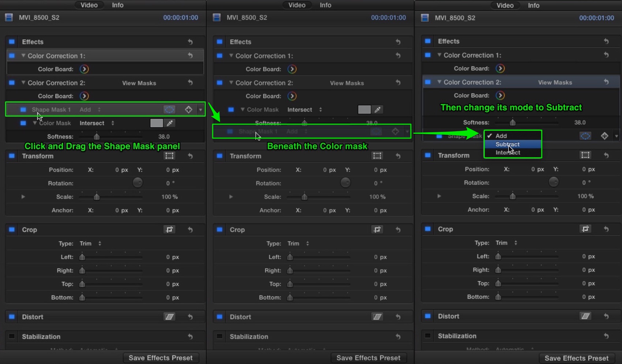Toggle Color Mask checkbox in left panel
This screenshot has width=622, height=364.
pos(23,123)
